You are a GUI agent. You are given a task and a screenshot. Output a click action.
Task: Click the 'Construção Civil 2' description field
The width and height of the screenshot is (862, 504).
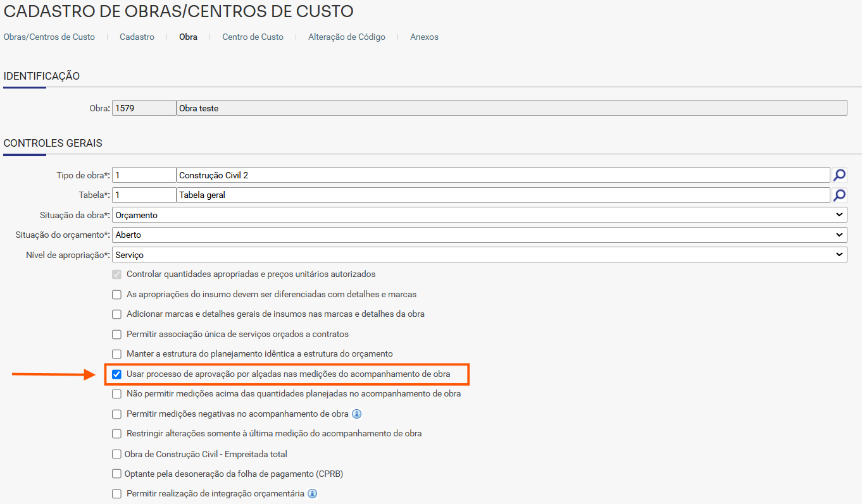coord(503,175)
